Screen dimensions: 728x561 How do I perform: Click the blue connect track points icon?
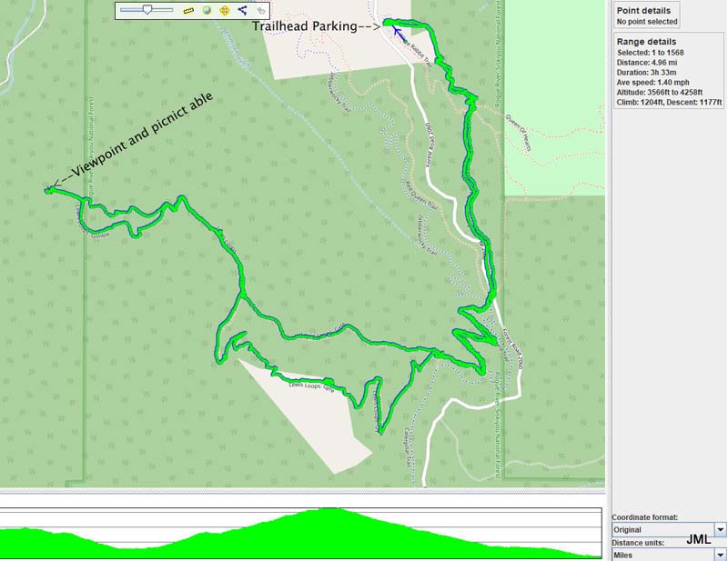point(242,11)
